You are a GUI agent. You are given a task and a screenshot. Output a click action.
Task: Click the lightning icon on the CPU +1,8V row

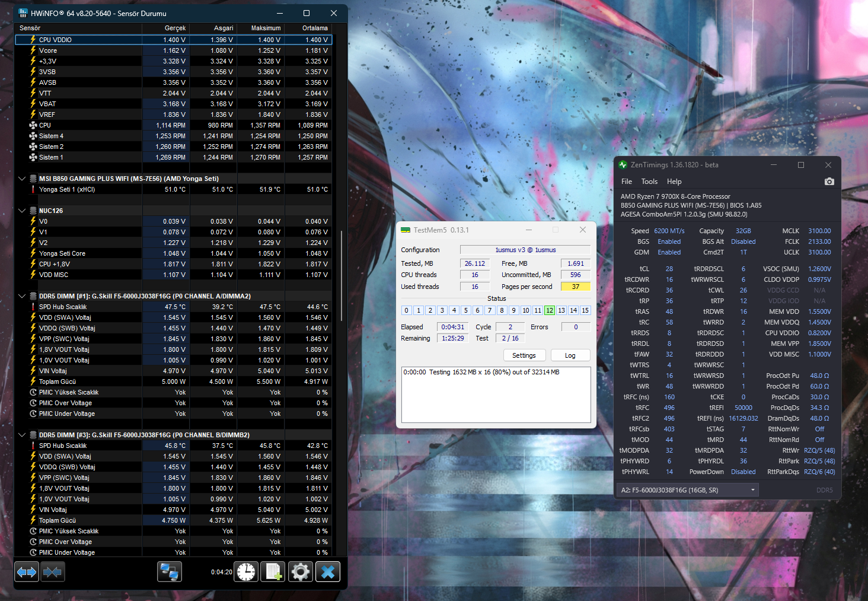tap(33, 264)
